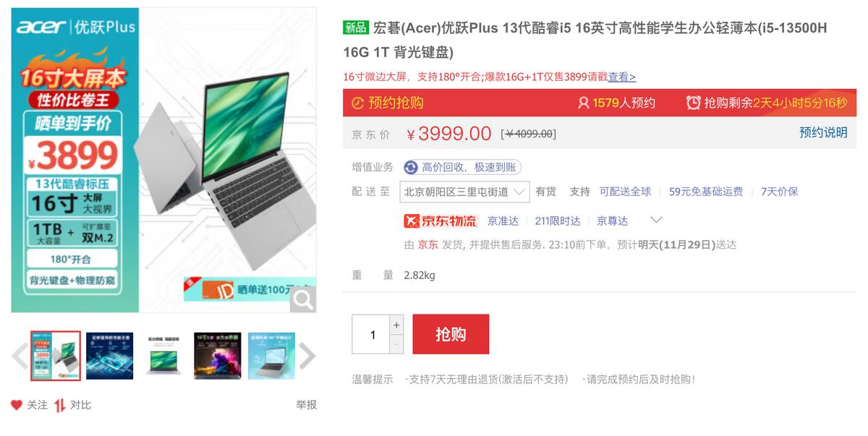
Task: Click the 举报 report link
Action: click(306, 405)
